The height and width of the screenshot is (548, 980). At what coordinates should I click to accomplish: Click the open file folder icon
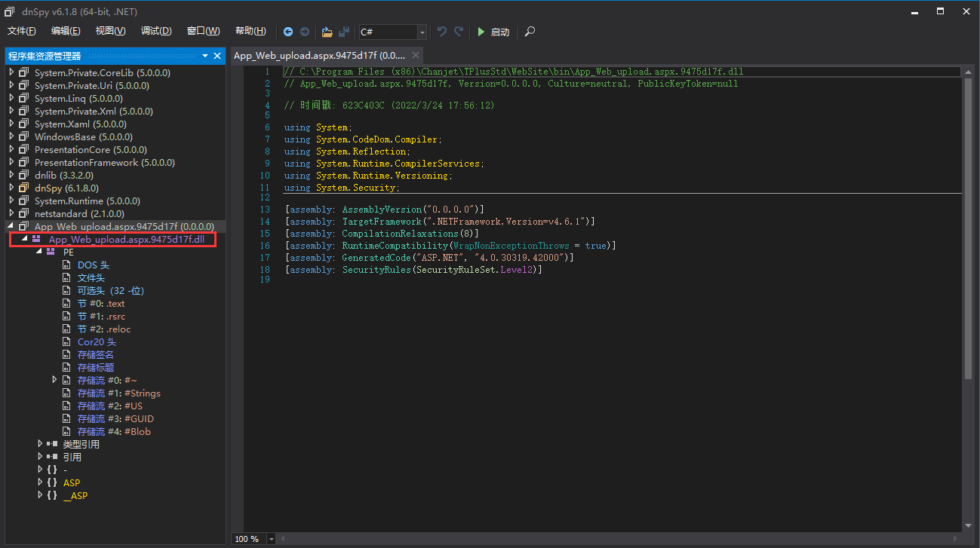[x=327, y=32]
